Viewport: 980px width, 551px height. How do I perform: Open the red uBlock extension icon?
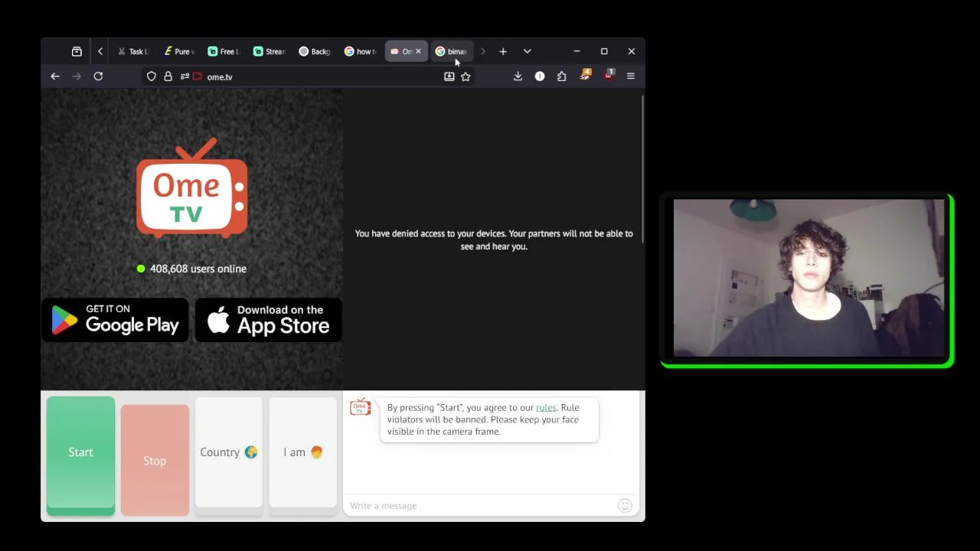click(609, 75)
